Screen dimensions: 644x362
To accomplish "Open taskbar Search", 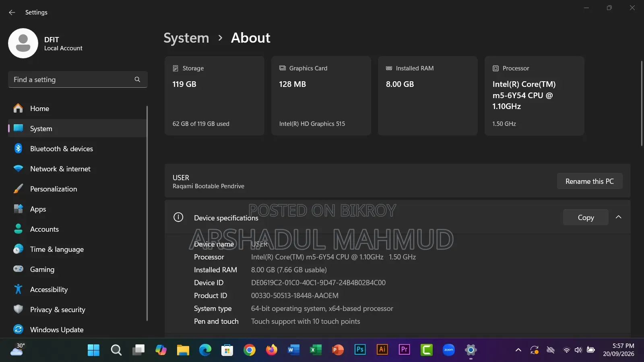I will coord(116,350).
